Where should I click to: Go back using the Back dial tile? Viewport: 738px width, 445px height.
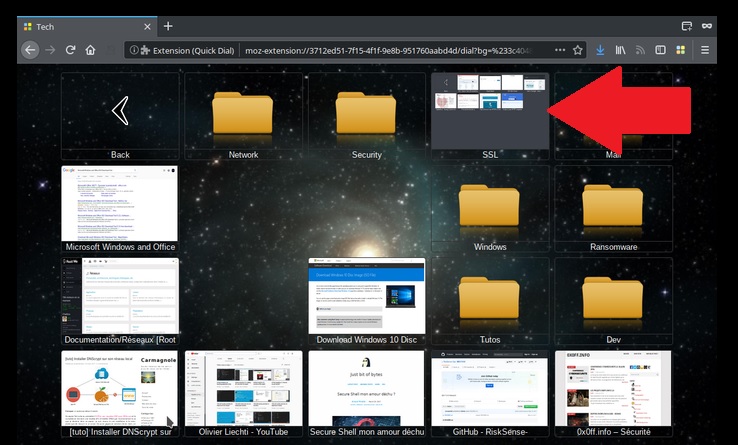(x=120, y=111)
